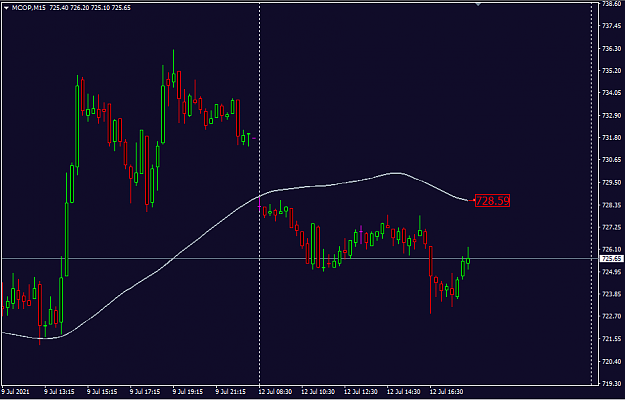The height and width of the screenshot is (400, 625).
Task: Click the 9 Jul 19:15 time label
Action: (188, 392)
